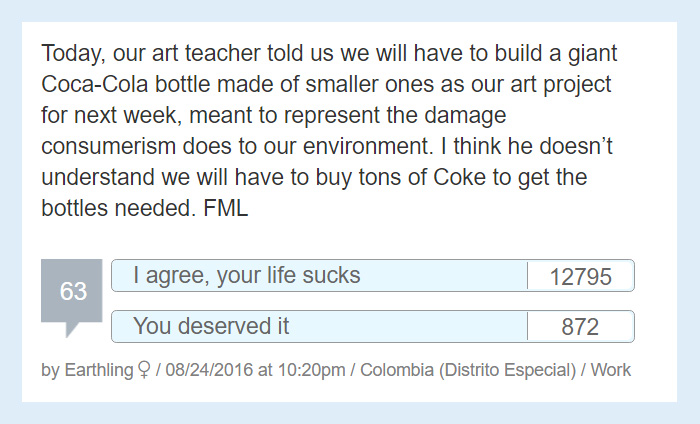Click "FML" at the end of the story
This screenshot has width=700, height=424.
click(x=225, y=208)
